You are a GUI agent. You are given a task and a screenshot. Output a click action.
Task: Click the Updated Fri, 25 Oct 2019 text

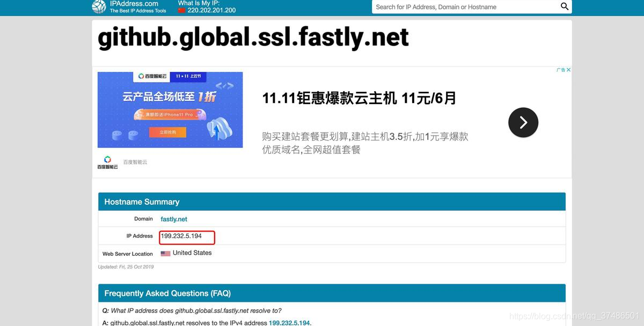(126, 267)
